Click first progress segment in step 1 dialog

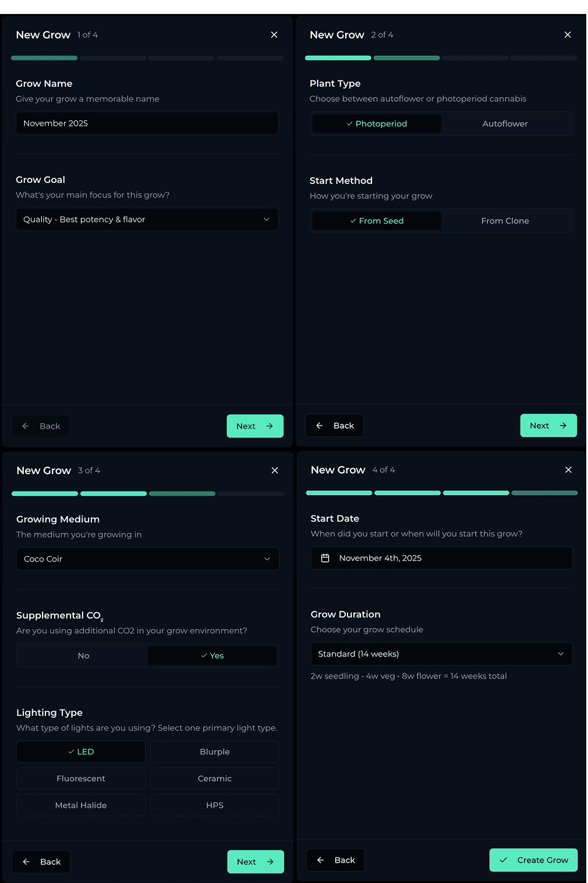(44, 58)
